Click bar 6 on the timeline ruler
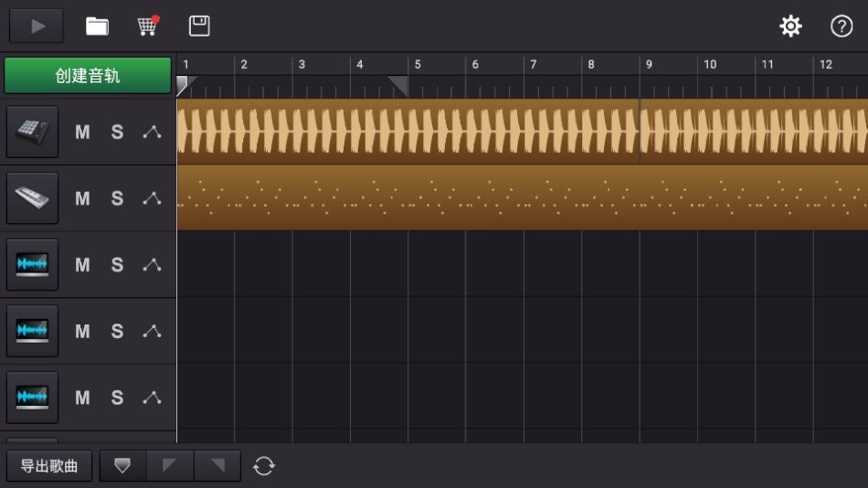The height and width of the screenshot is (488, 868). [x=475, y=64]
